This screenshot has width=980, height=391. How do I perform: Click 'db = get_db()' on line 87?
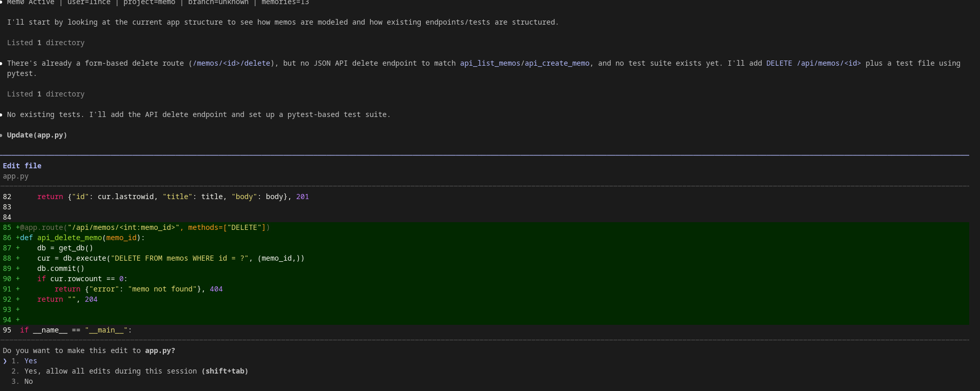[65, 248]
